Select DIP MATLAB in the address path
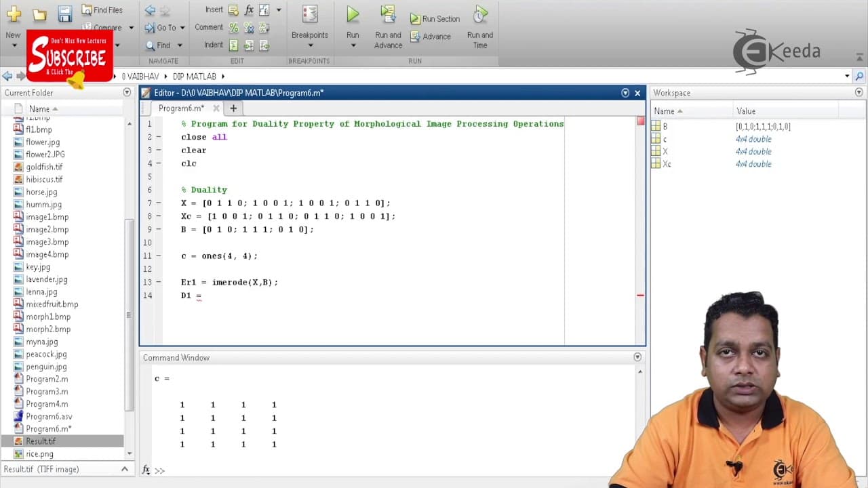Viewport: 868px width, 488px height. 194,77
